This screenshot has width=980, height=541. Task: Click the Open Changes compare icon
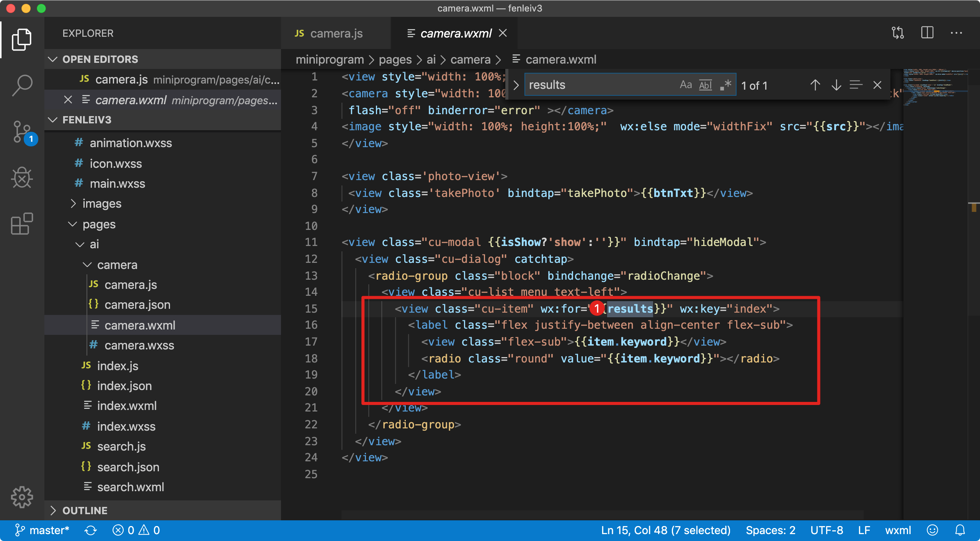(x=898, y=33)
